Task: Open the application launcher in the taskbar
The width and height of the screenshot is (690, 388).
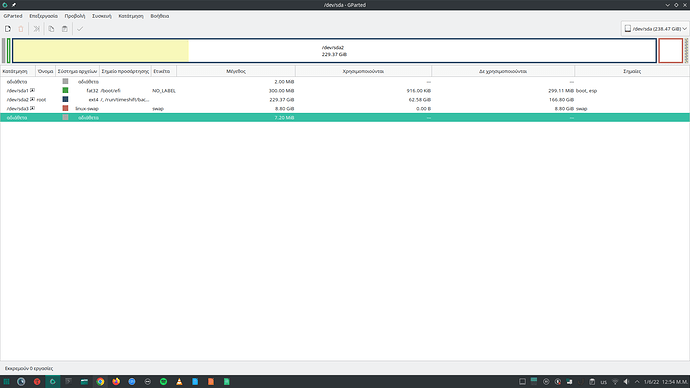Action: click(x=6, y=382)
